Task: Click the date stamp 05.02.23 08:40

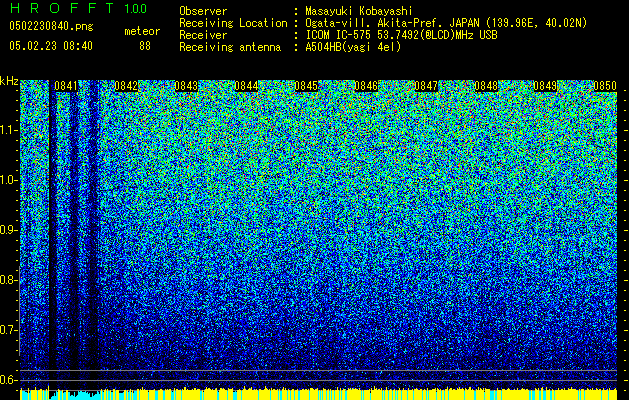Action: 51,46
